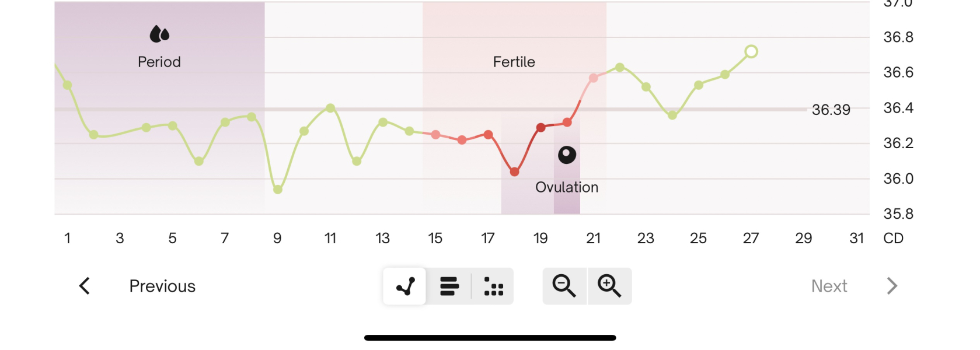Toggle to stacked list display mode
The image size is (980, 350).
pos(448,286)
